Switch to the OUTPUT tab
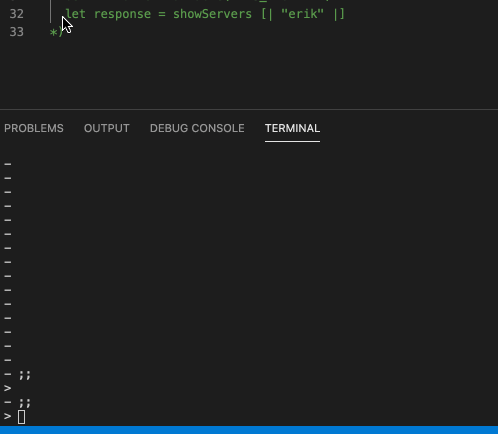498x434 pixels. coord(107,128)
